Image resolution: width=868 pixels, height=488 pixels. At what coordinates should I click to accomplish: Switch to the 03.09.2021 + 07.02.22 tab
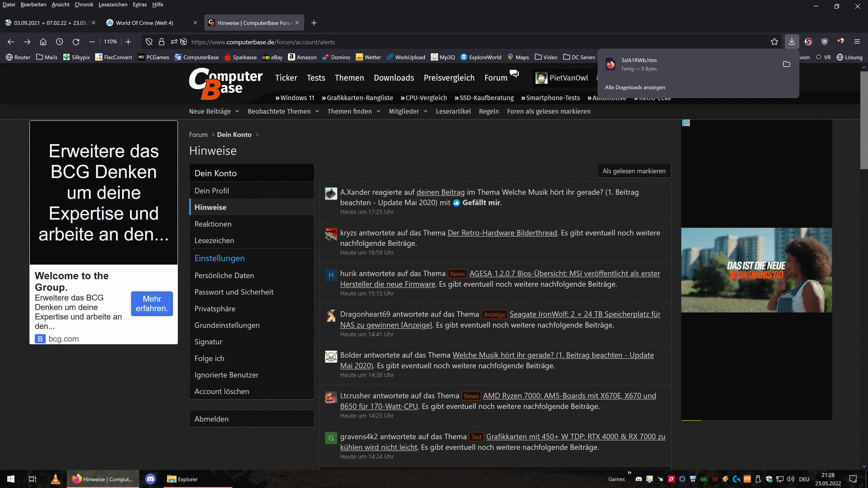click(51, 23)
